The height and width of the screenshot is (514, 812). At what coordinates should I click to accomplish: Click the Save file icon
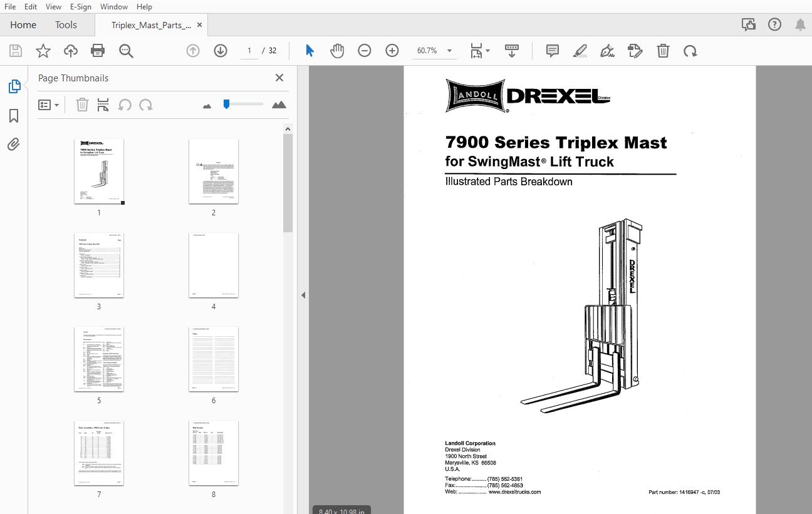(16, 51)
